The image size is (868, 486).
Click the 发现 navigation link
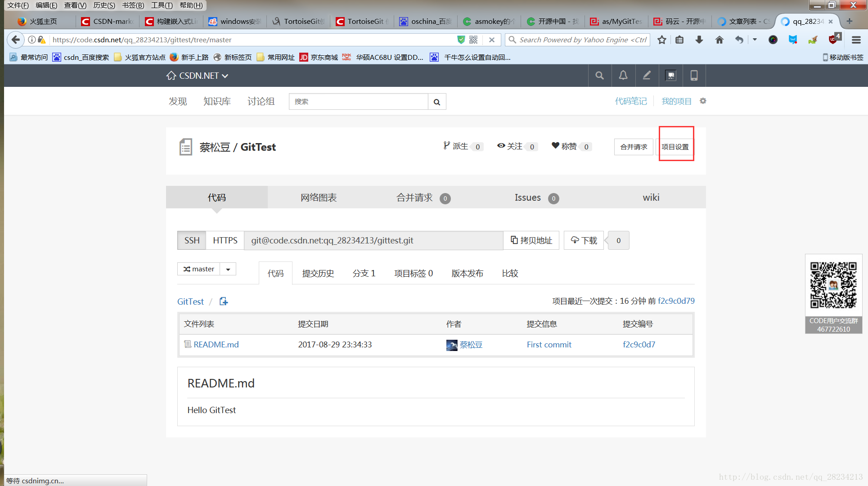[x=178, y=101]
